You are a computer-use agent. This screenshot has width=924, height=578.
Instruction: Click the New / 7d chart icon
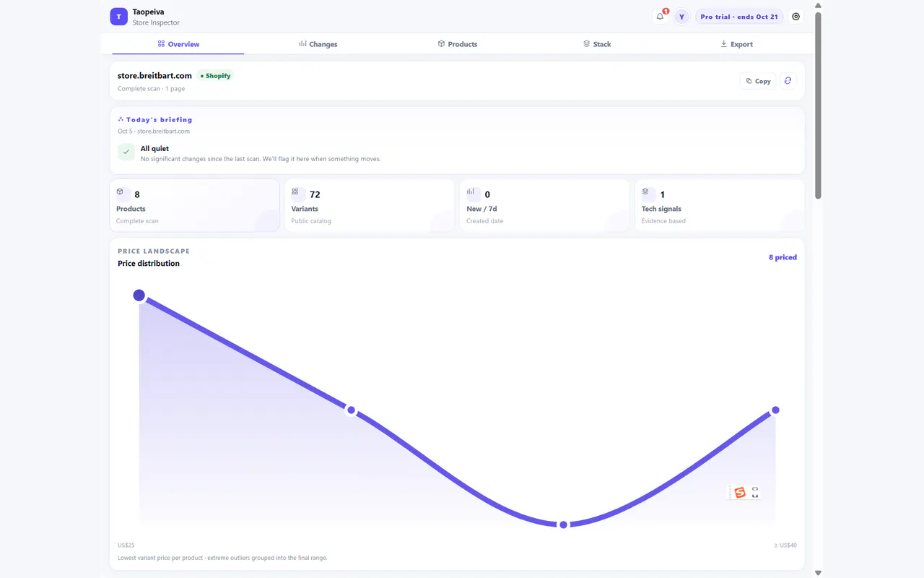(471, 192)
